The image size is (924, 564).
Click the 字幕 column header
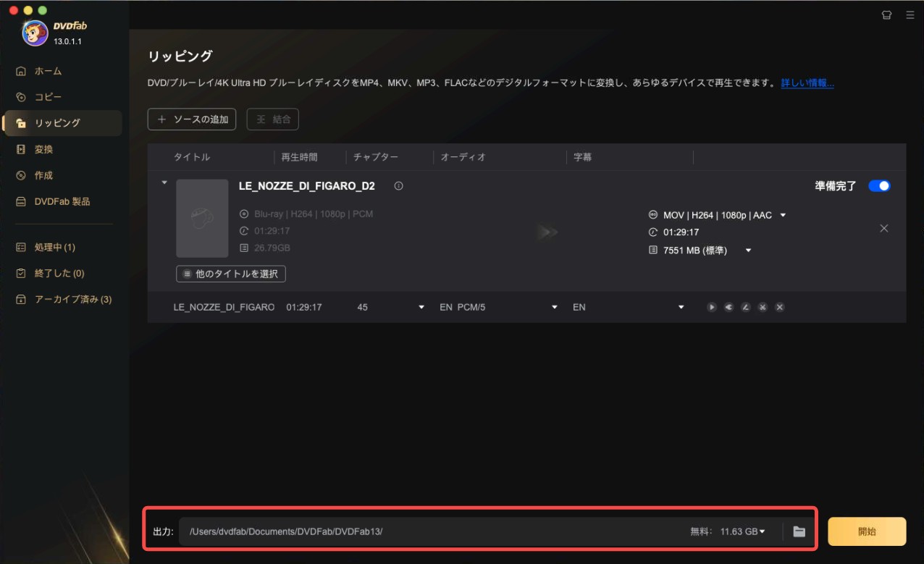(x=583, y=157)
